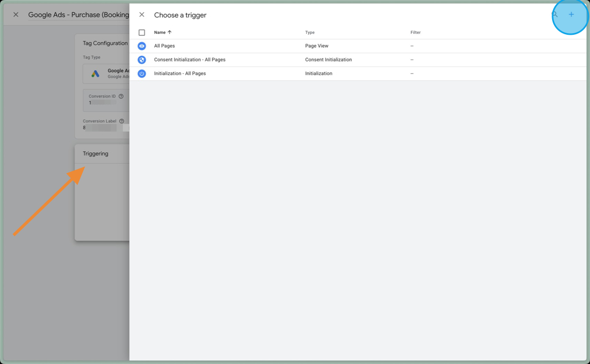Screen dimensions: 590x364
Task: Click the Type column header
Action: pyautogui.click(x=310, y=32)
